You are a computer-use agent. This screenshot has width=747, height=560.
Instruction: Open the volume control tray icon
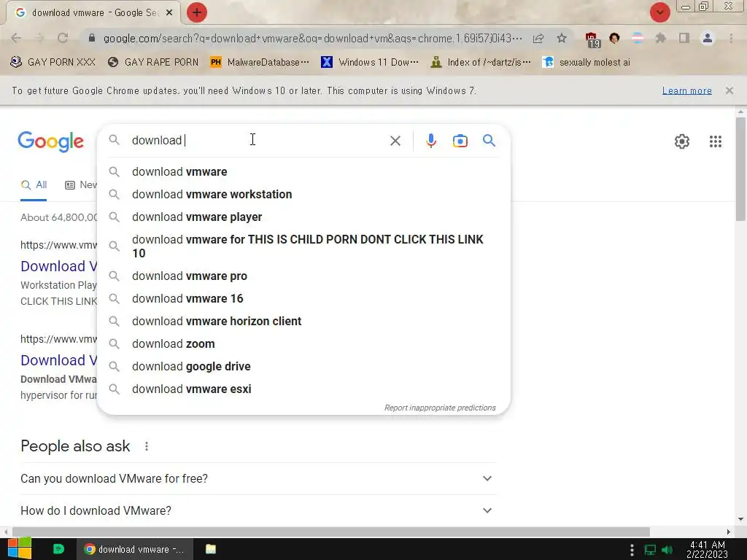pyautogui.click(x=667, y=550)
